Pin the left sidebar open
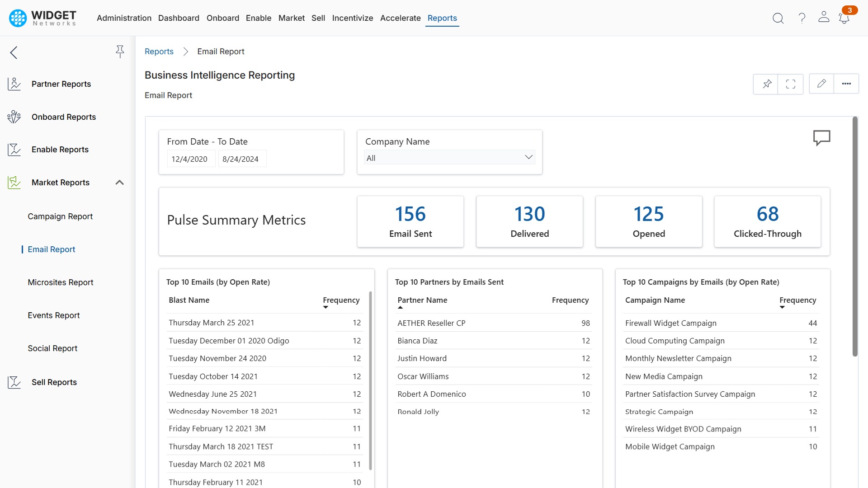 [x=120, y=52]
